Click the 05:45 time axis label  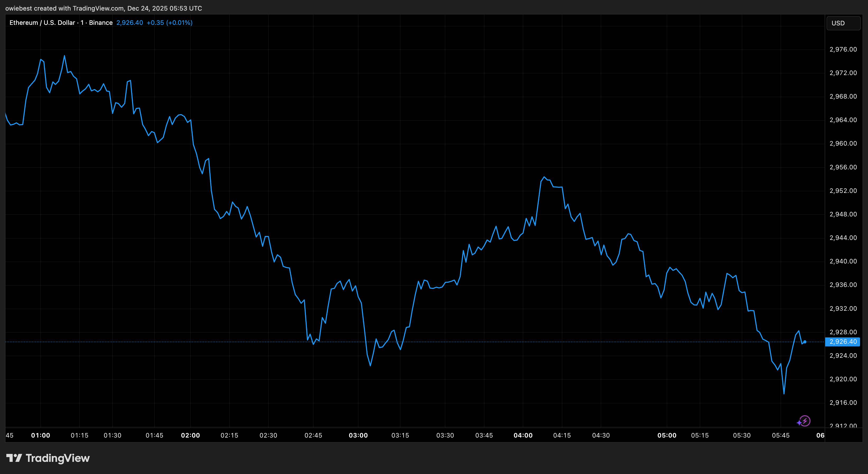coord(781,436)
